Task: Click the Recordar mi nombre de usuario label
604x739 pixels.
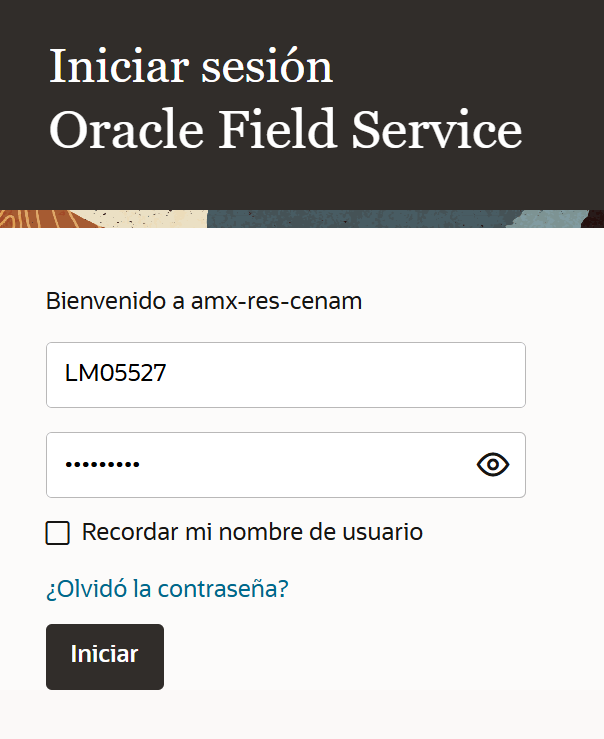Action: point(252,532)
